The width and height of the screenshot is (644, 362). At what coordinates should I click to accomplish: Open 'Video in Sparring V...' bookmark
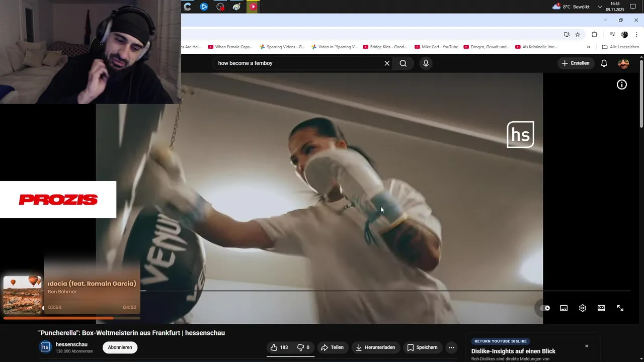click(334, 47)
